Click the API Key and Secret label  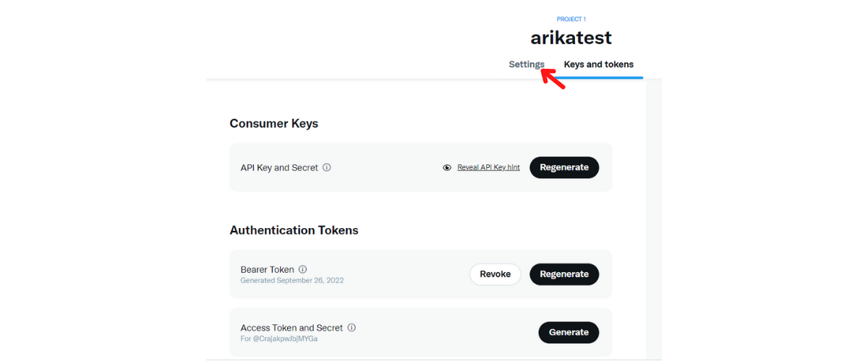[x=279, y=167]
